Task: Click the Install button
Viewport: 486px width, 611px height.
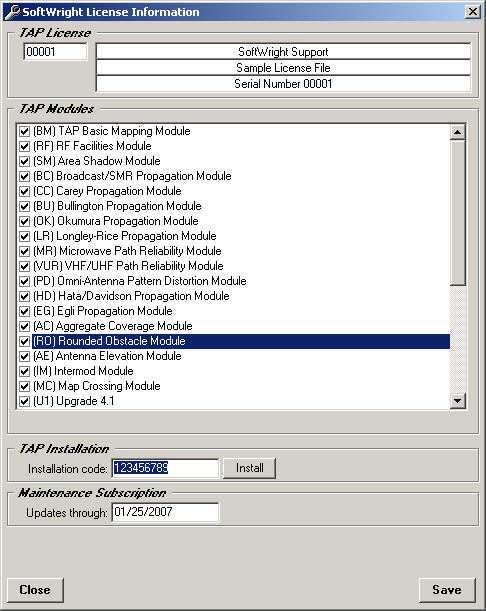Action: click(x=249, y=468)
